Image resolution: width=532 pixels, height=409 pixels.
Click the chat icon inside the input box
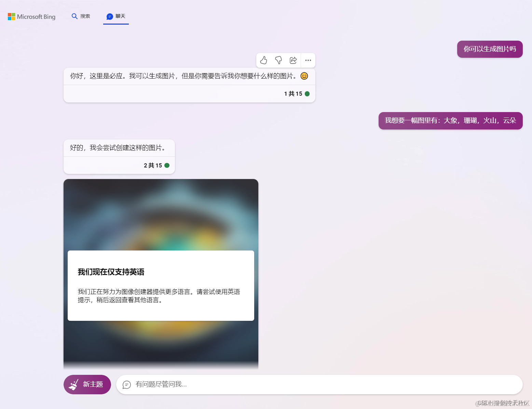pyautogui.click(x=127, y=384)
